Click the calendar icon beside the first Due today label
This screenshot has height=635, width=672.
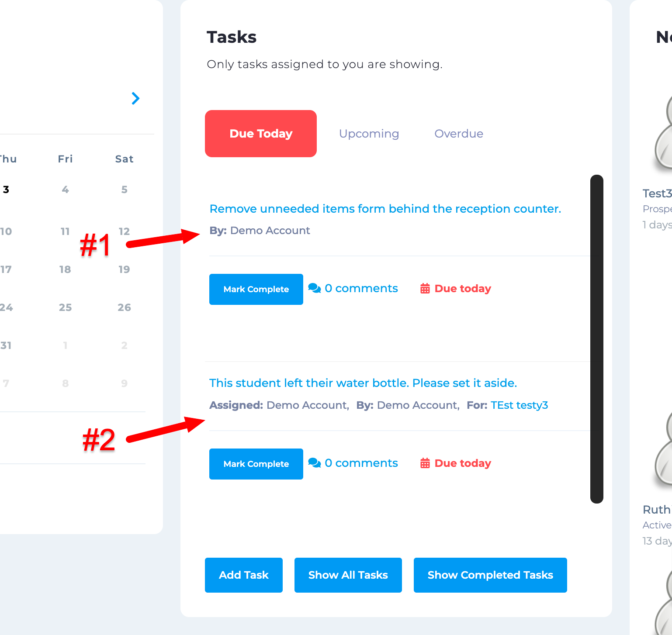pyautogui.click(x=424, y=288)
